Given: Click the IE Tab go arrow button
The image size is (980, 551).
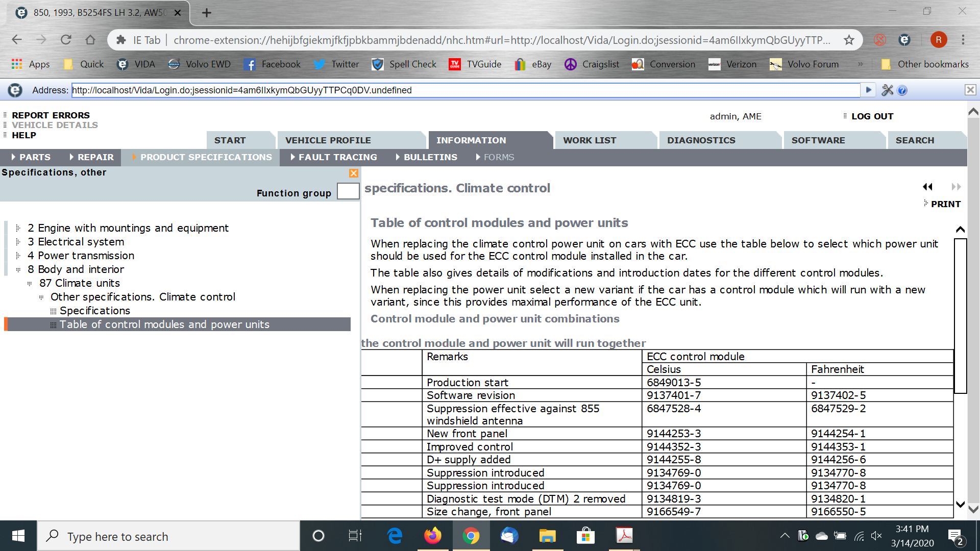Looking at the screenshot, I should 868,90.
